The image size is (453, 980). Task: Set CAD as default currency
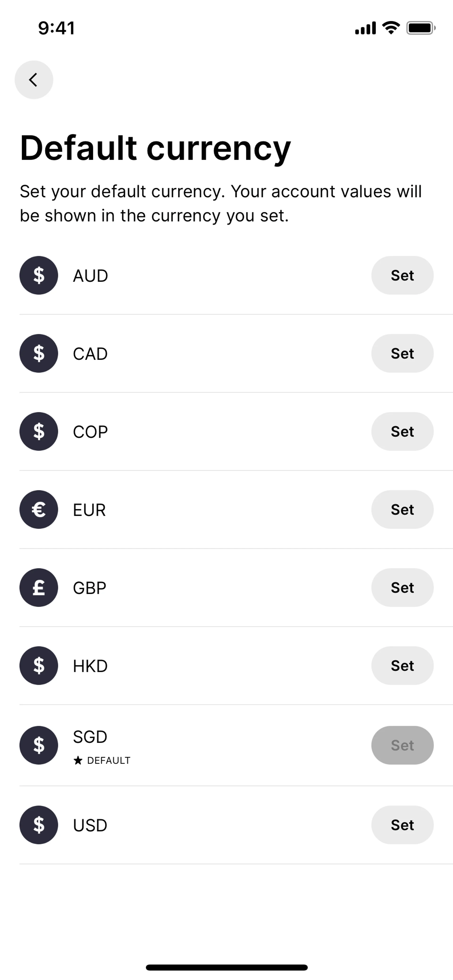tap(402, 353)
